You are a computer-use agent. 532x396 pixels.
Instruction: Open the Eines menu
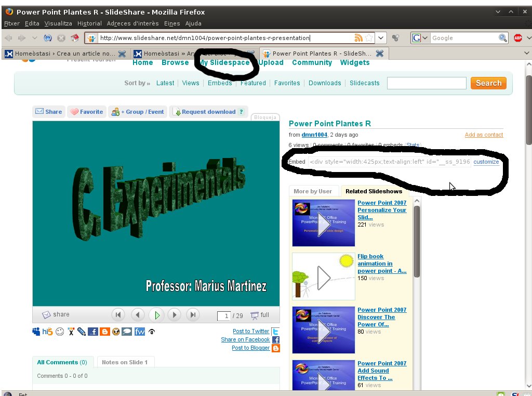pos(172,23)
